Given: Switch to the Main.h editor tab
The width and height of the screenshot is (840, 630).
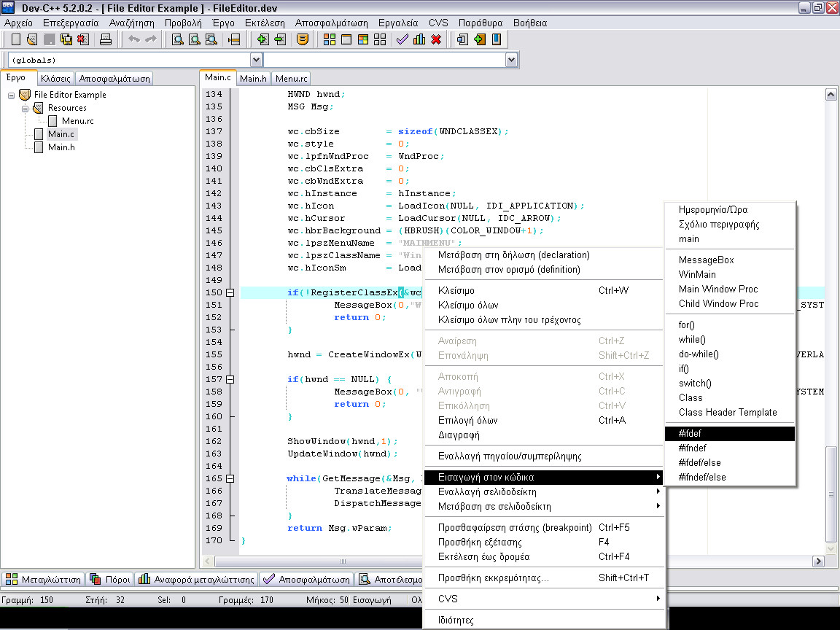Looking at the screenshot, I should [x=253, y=78].
